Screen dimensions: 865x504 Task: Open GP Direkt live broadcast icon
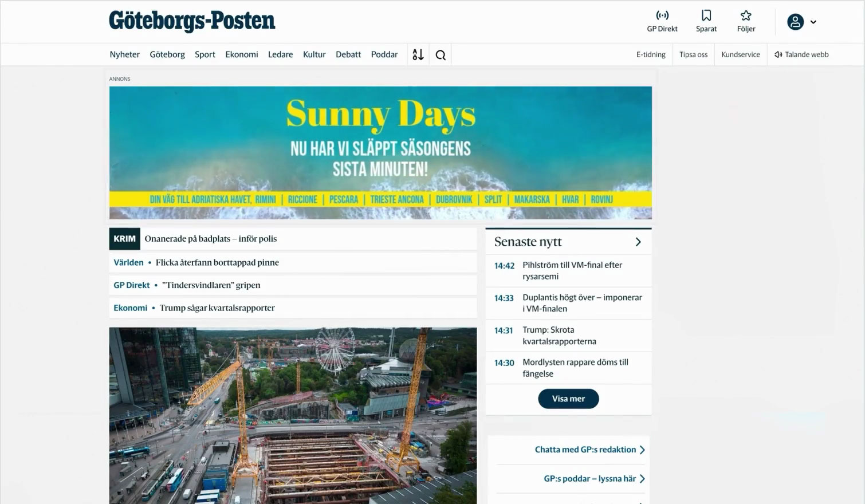click(662, 16)
